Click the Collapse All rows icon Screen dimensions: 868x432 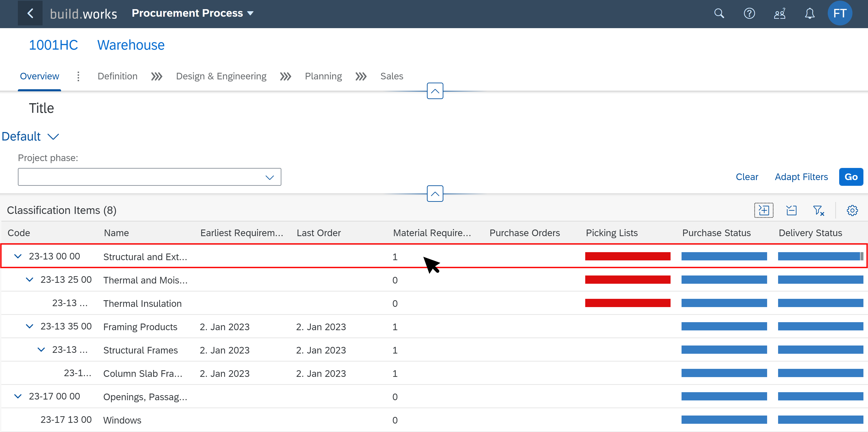point(791,210)
